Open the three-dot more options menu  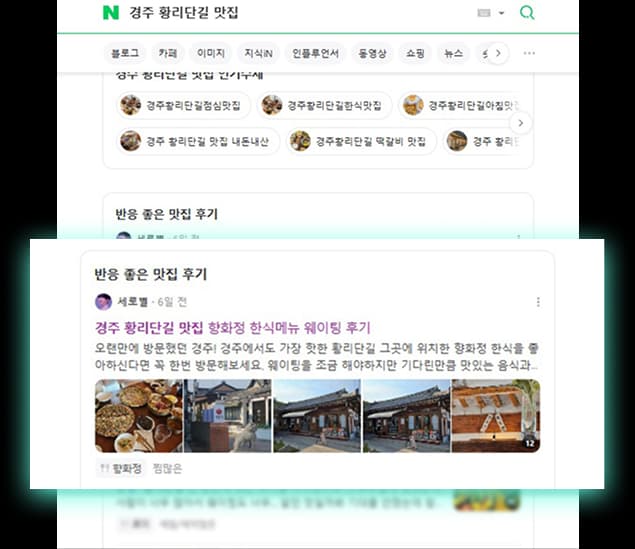click(529, 53)
